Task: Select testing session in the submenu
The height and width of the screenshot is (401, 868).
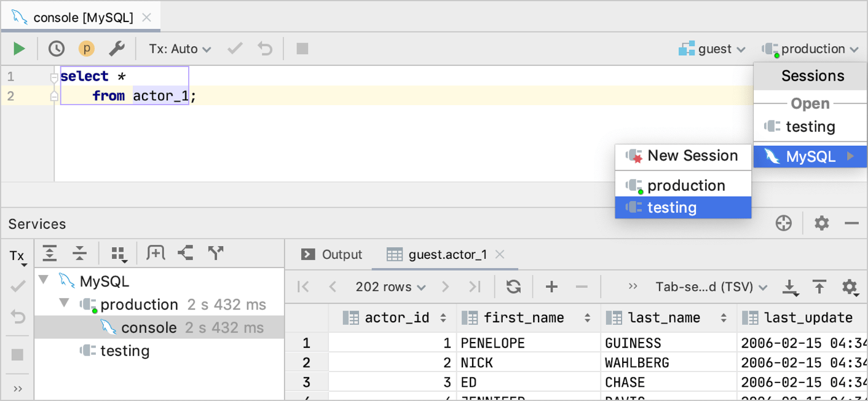Action: [672, 207]
